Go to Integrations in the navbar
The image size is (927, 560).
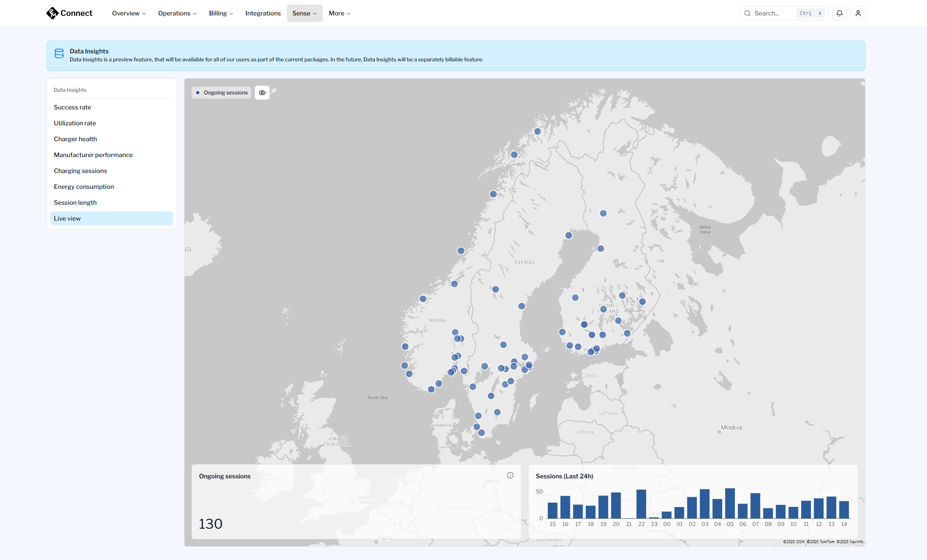tap(263, 13)
